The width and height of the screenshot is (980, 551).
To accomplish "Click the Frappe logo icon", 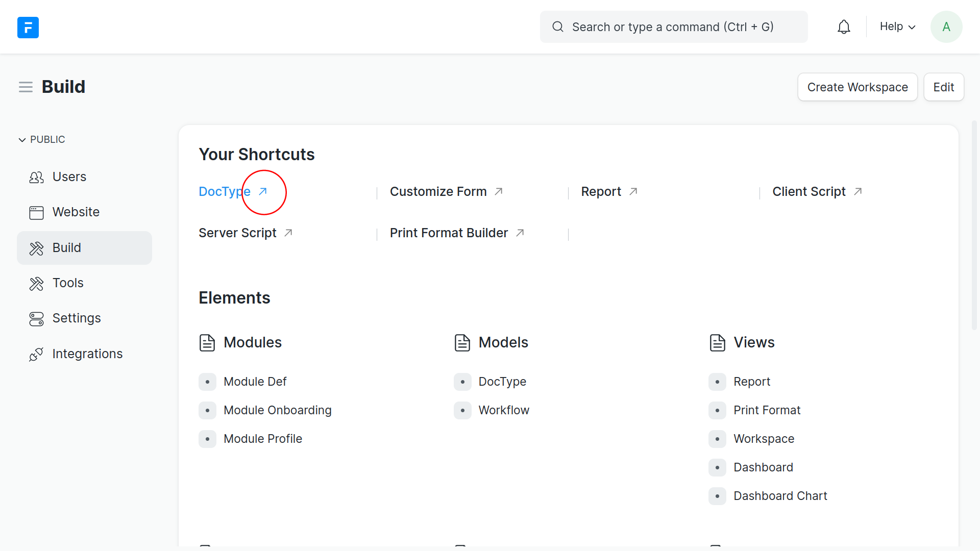I will pos(28,27).
